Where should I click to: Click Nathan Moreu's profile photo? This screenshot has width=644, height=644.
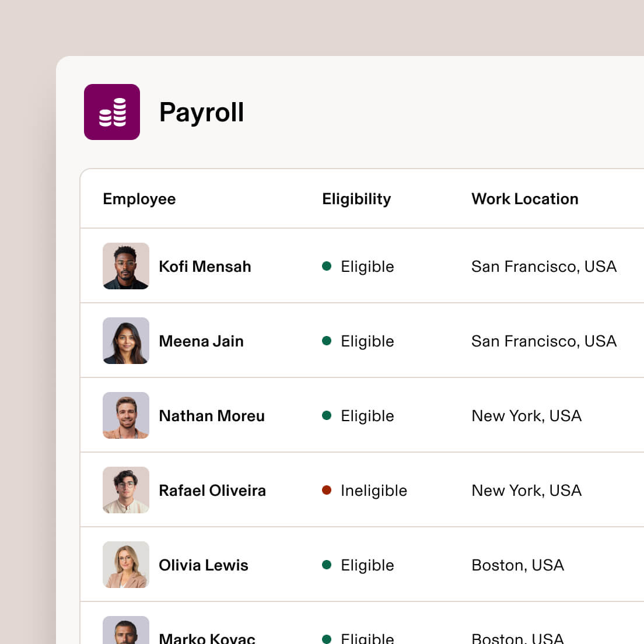[126, 415]
